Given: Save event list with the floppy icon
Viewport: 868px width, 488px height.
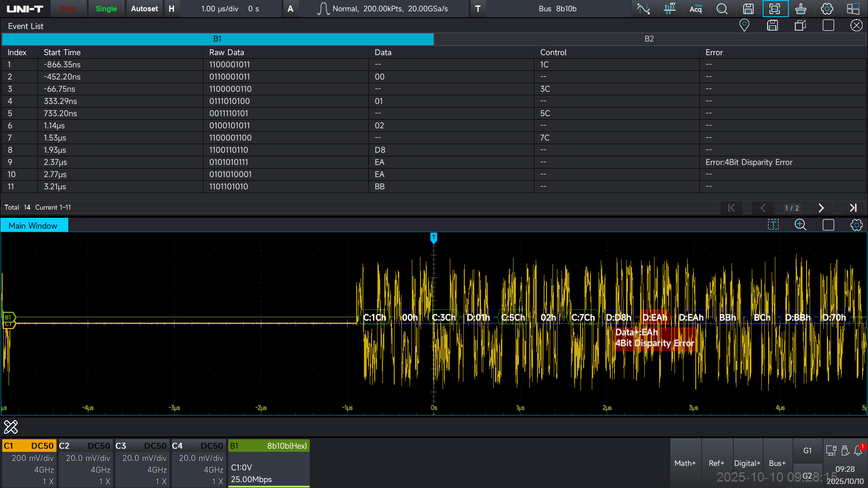Looking at the screenshot, I should click(773, 25).
